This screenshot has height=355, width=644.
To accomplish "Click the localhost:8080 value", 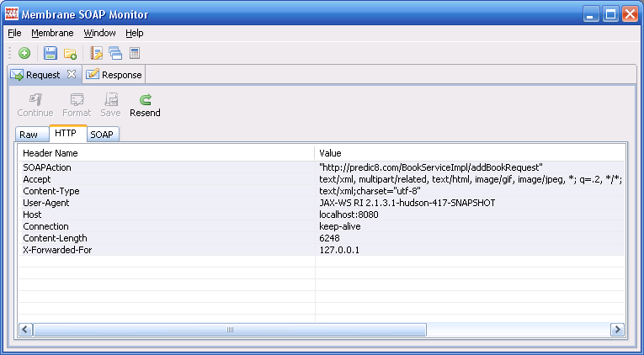I will 349,215.
